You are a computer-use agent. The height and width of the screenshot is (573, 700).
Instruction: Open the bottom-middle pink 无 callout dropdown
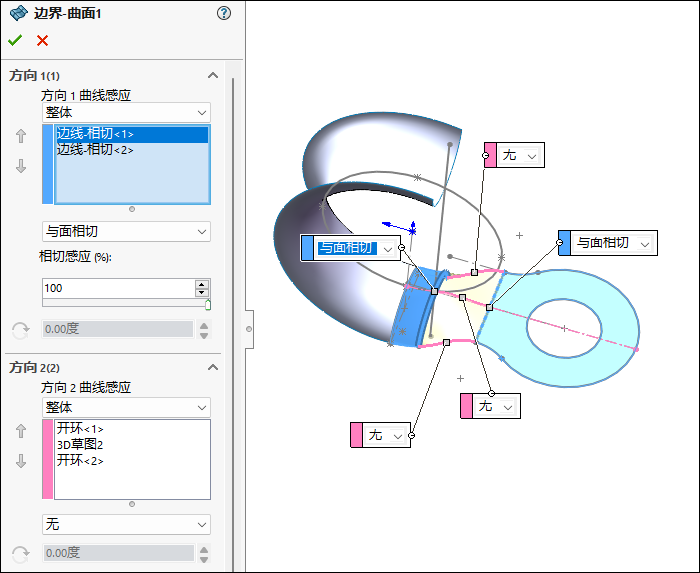point(508,407)
